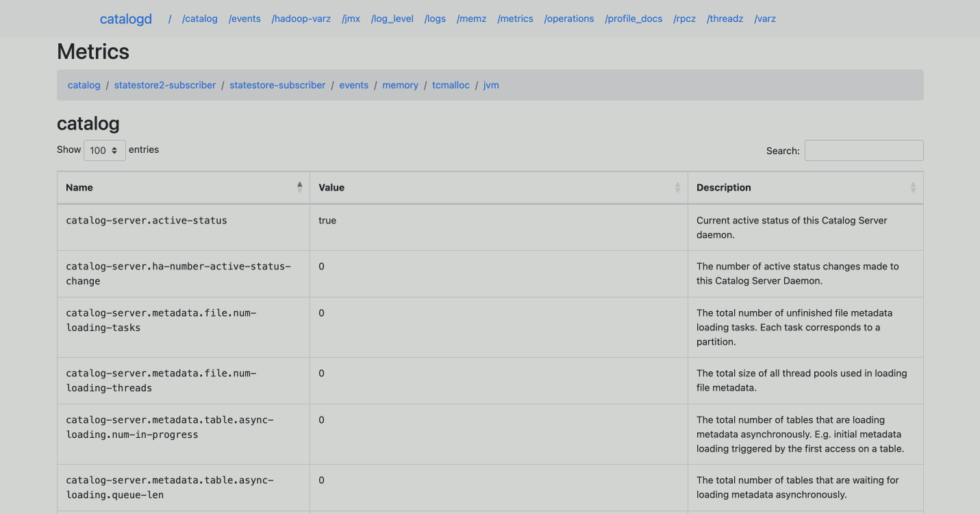Click description about tables loading metadata asynchronously

(x=801, y=434)
